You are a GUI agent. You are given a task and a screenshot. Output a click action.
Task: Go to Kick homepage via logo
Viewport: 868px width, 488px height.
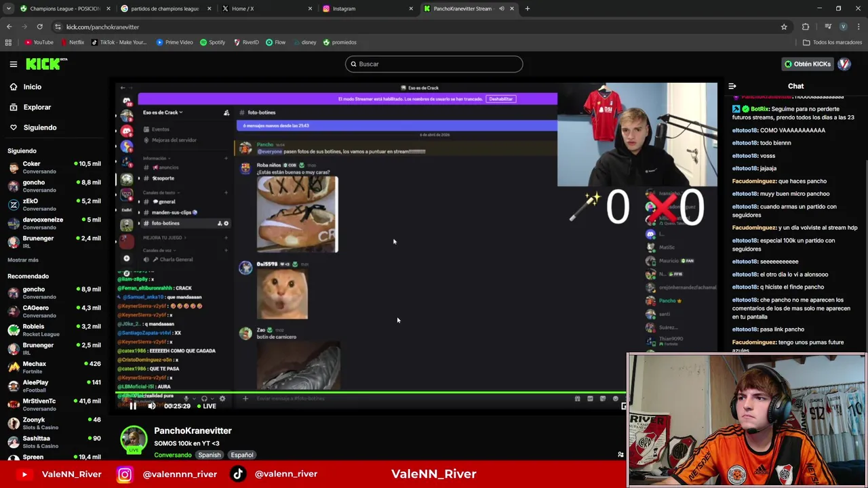46,64
